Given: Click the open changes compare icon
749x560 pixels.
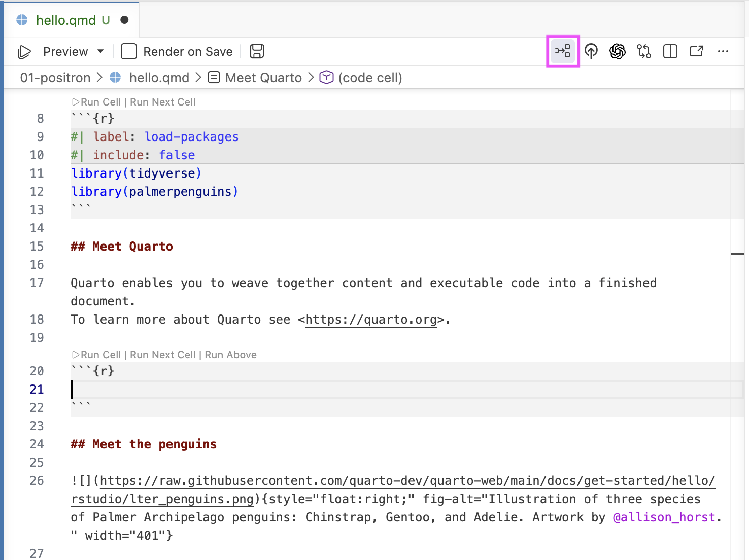Looking at the screenshot, I should [644, 51].
